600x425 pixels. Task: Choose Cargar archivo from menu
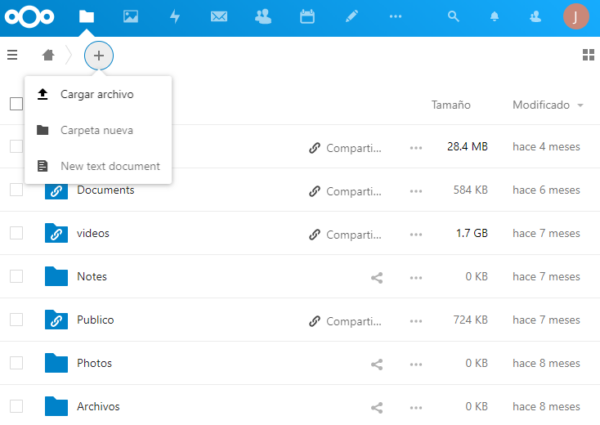(x=98, y=94)
